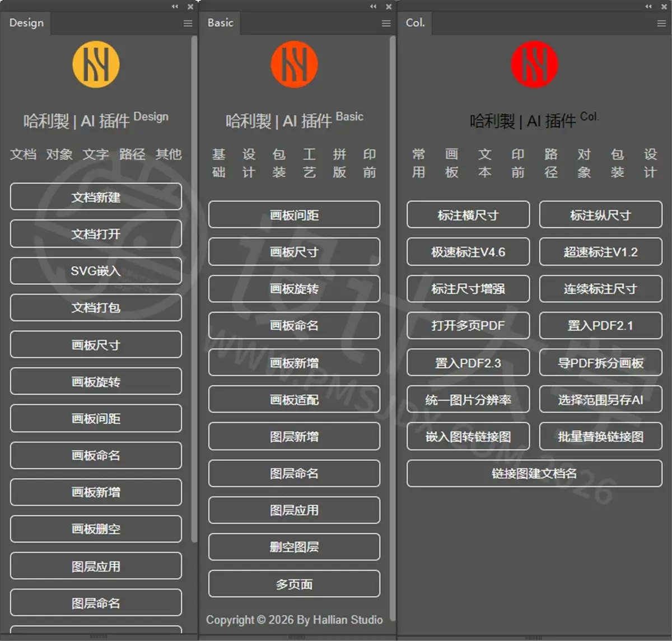
Task: Select the 工艺 category in Basic panel
Action: [x=309, y=163]
